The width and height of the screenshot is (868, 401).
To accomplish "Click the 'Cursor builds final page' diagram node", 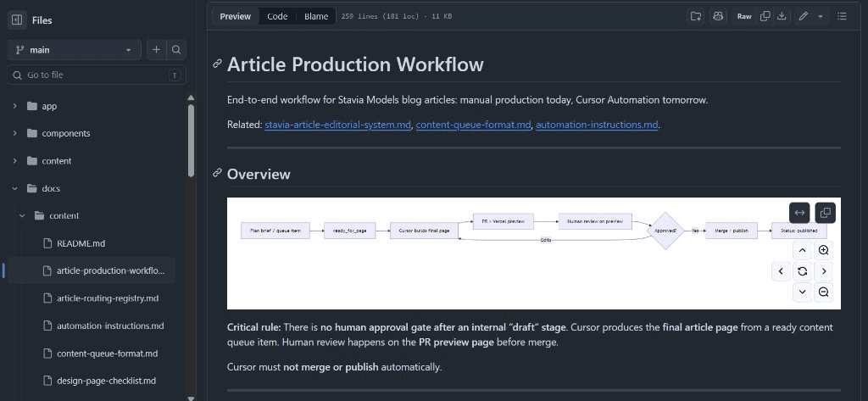I will click(424, 231).
